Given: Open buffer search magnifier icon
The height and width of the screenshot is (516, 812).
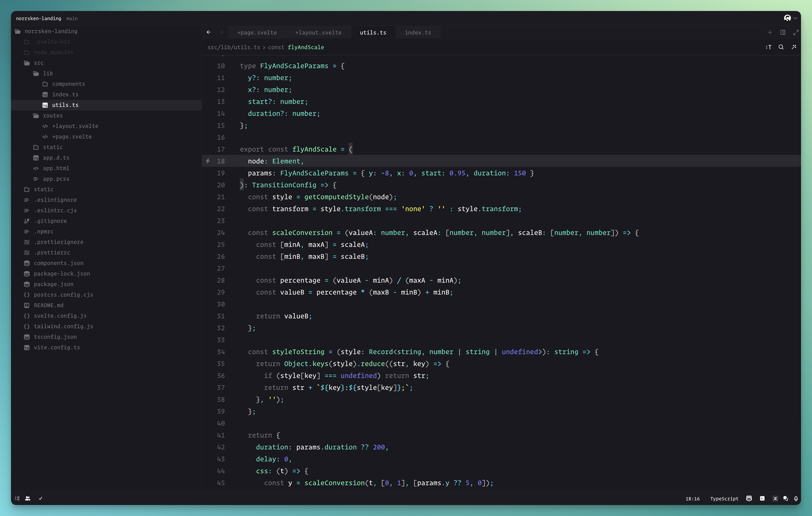Looking at the screenshot, I should click(781, 47).
